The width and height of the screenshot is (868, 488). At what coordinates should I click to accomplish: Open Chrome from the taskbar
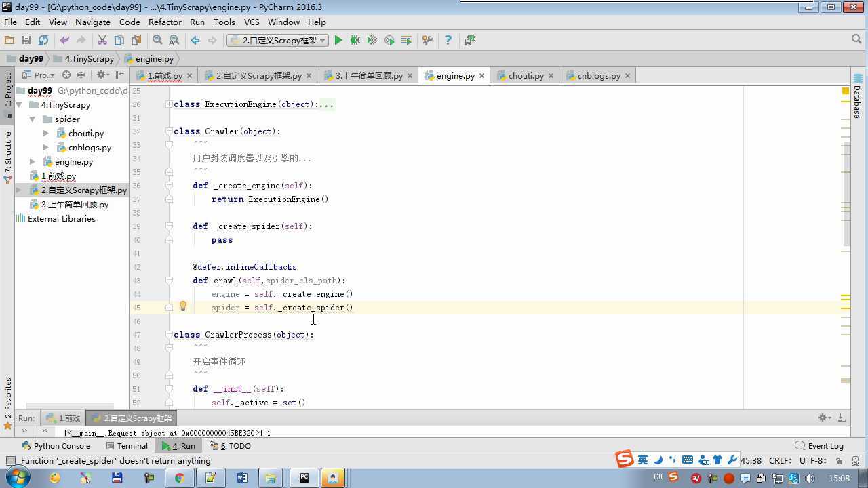pos(179,478)
